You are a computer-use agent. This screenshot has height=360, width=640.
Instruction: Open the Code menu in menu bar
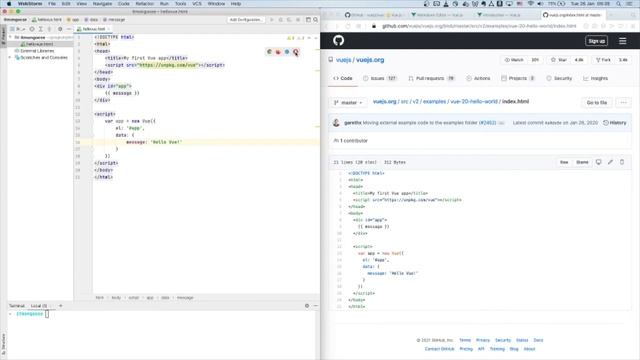point(123,4)
